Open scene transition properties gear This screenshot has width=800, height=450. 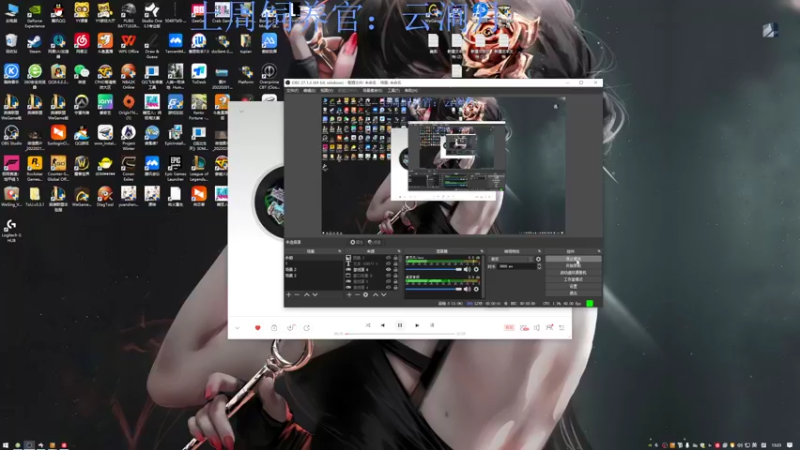click(538, 259)
